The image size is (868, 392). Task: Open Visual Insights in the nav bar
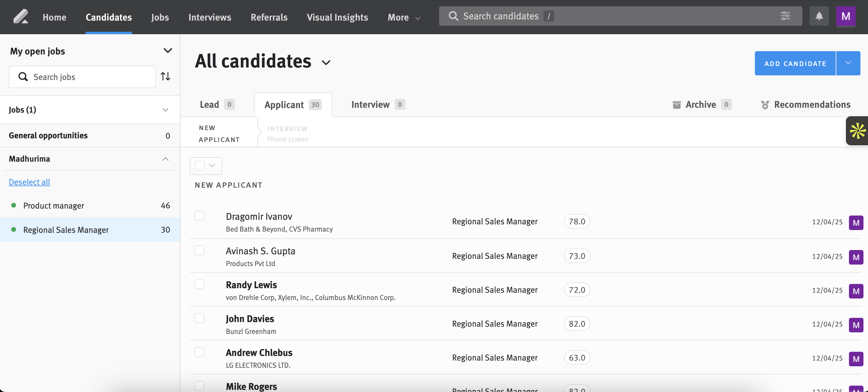pos(337,17)
